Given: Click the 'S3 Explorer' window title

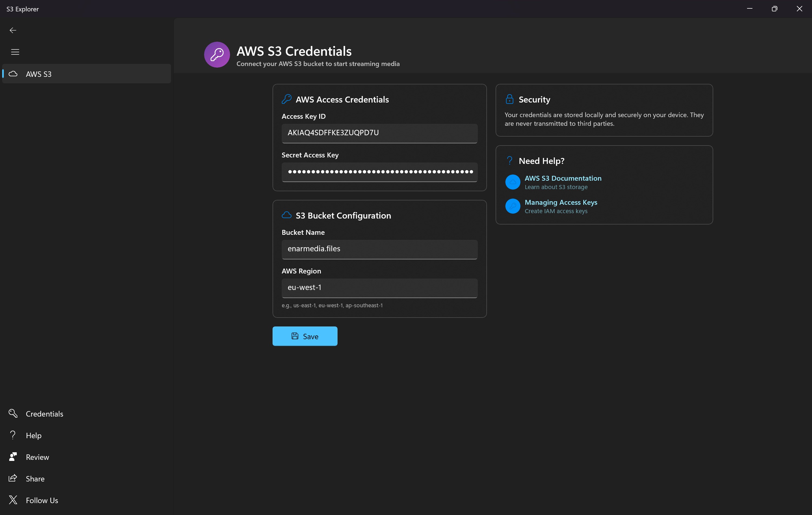Looking at the screenshot, I should click(x=22, y=9).
